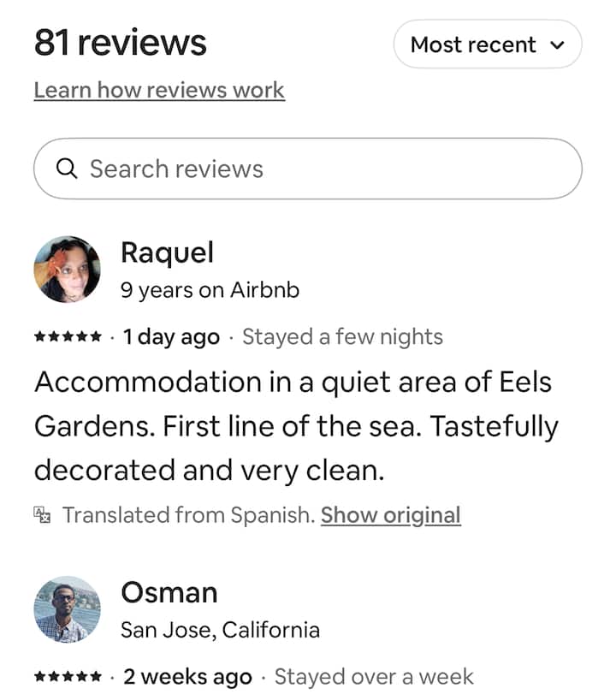Select the reviewer name Osman
The width and height of the screenshot is (616, 694).
tap(169, 592)
